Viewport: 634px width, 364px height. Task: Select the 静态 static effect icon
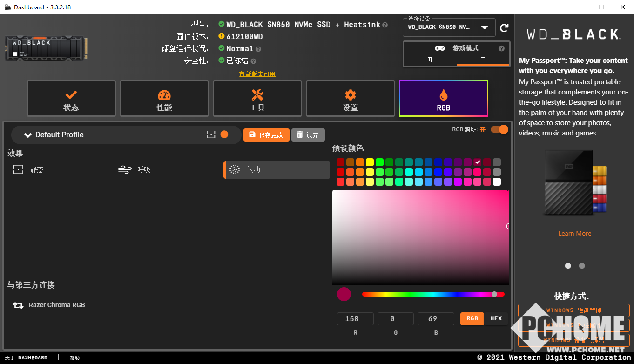tap(18, 169)
